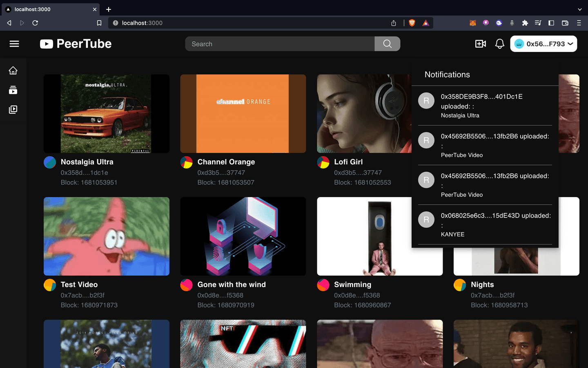Close the localhost:3000 tab

[x=95, y=9]
